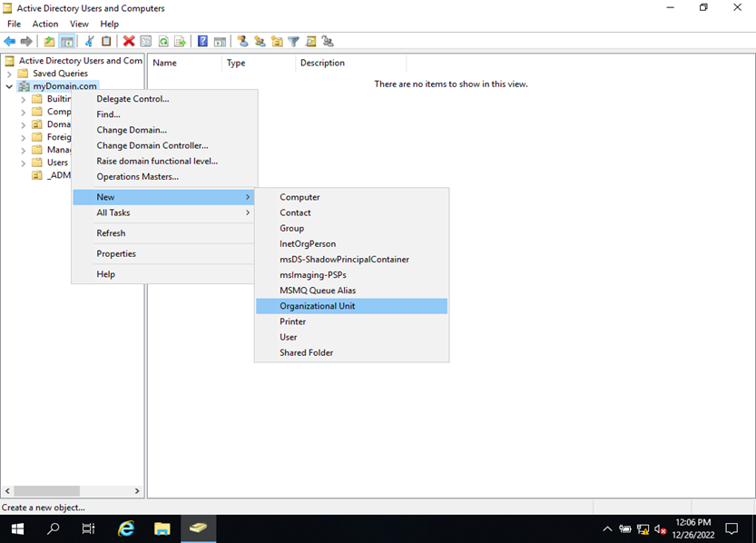Open the notification center icon
756x543 pixels.
731,529
